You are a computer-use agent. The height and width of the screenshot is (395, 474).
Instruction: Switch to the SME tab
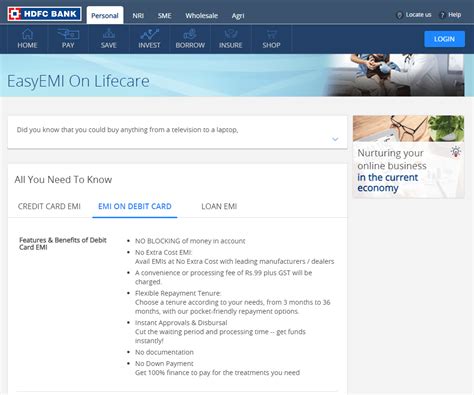164,16
